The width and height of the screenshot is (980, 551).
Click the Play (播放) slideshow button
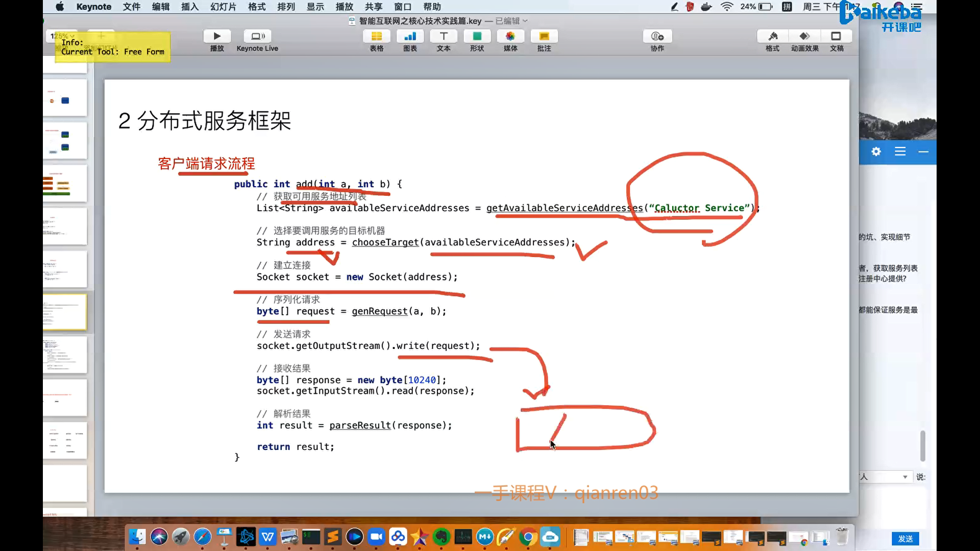217,37
